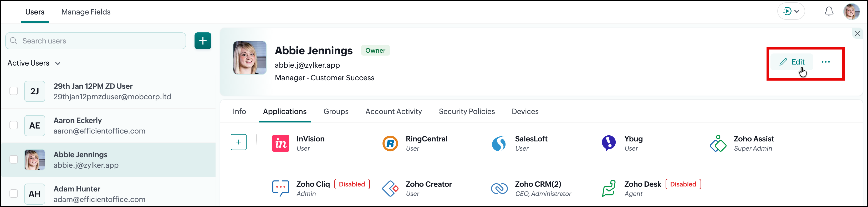This screenshot has height=207, width=868.
Task: Click the Edit button for Abbie Jennings
Action: (792, 62)
